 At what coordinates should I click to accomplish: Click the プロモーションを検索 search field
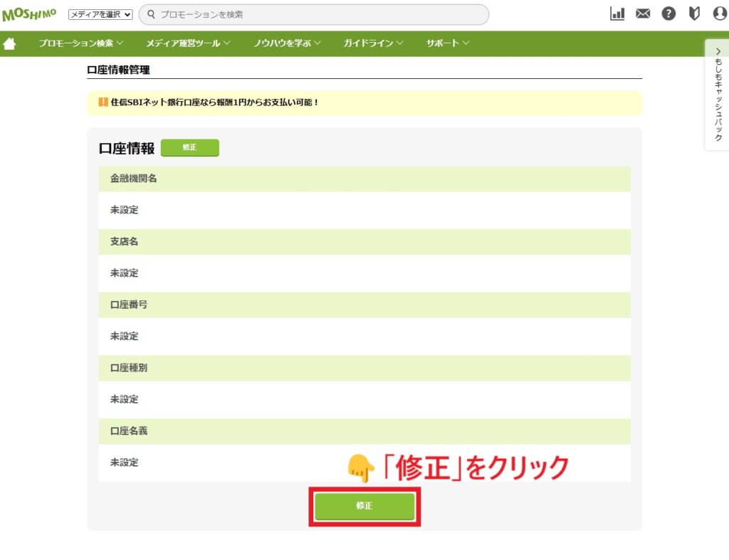(314, 14)
